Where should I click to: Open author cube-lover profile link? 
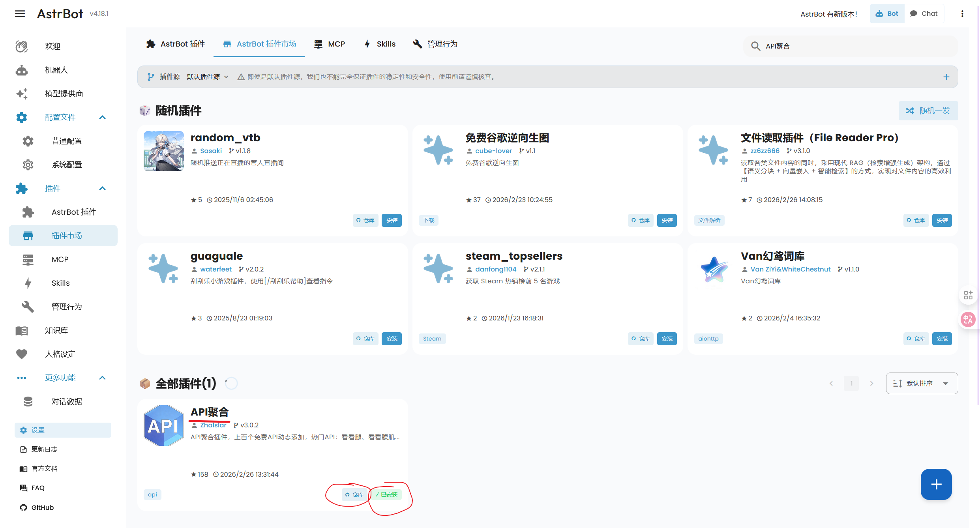[x=493, y=151]
